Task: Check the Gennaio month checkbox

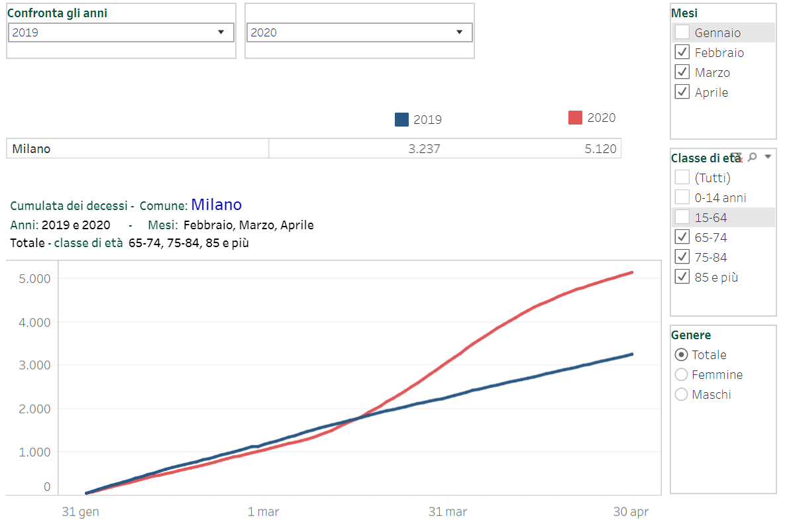Action: (x=682, y=32)
